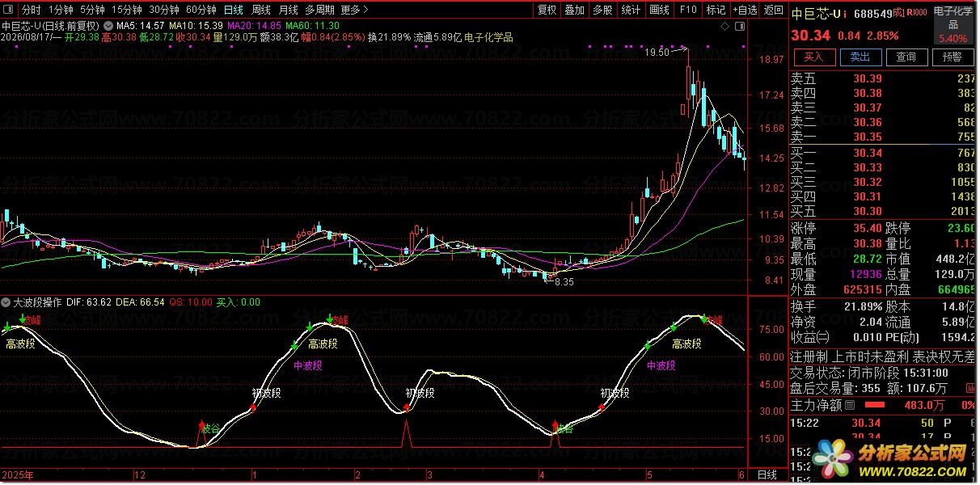Click the 日线 label at bottom right
Screen dimensions: 980x485
767,474
